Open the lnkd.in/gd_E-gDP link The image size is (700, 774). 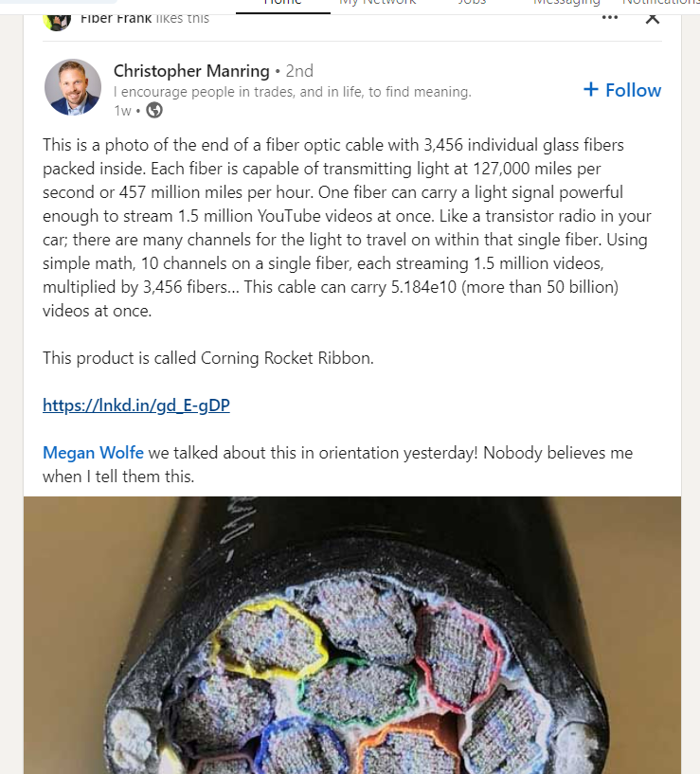pyautogui.click(x=136, y=405)
